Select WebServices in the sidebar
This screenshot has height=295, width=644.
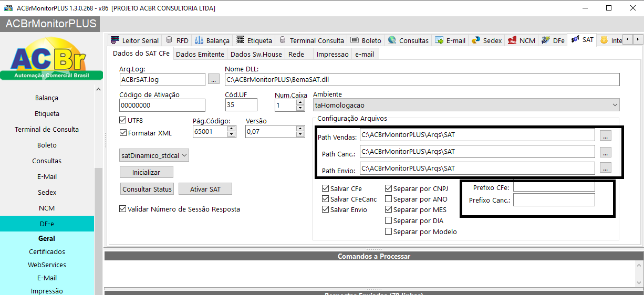point(47,265)
